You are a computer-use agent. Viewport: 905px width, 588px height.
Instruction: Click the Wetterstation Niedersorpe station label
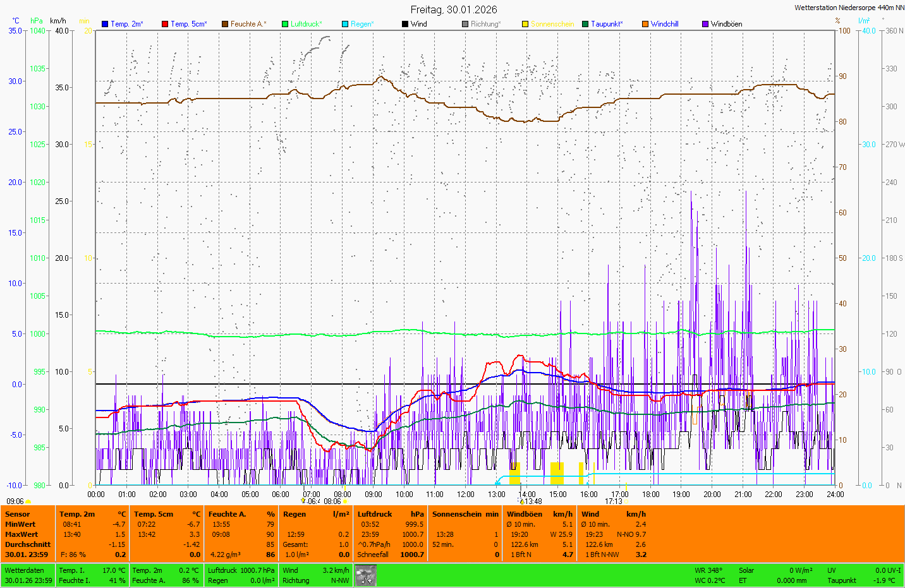tap(849, 8)
